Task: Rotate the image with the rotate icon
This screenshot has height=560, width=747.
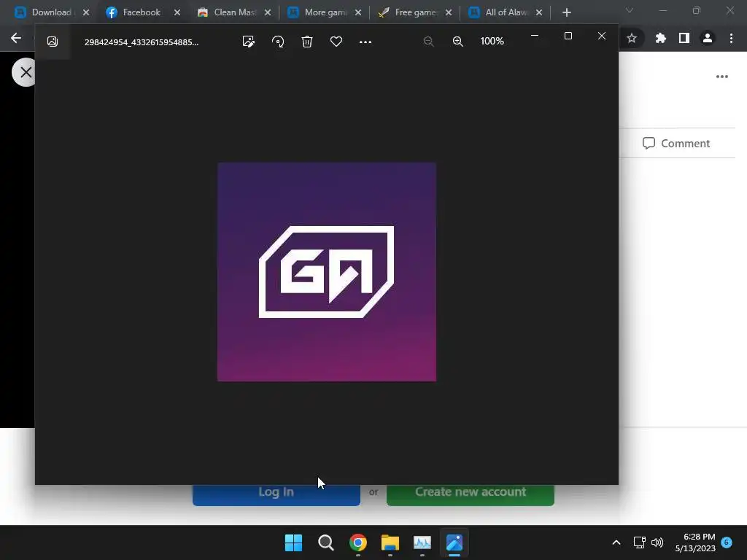Action: pos(278,42)
